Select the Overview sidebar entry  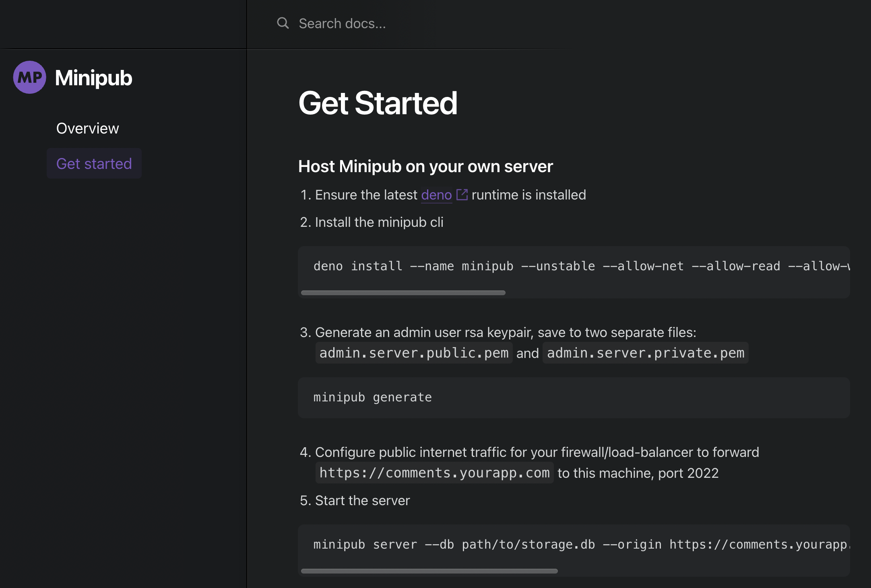pos(88,128)
